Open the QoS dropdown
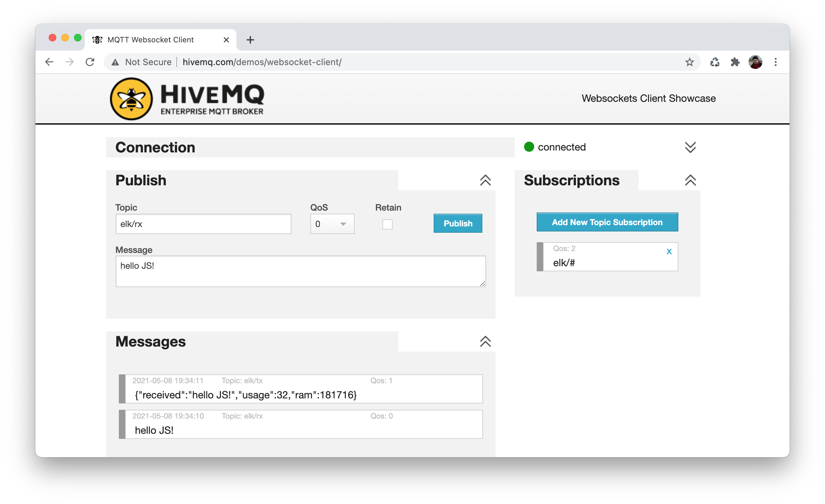This screenshot has width=825, height=504. [332, 224]
